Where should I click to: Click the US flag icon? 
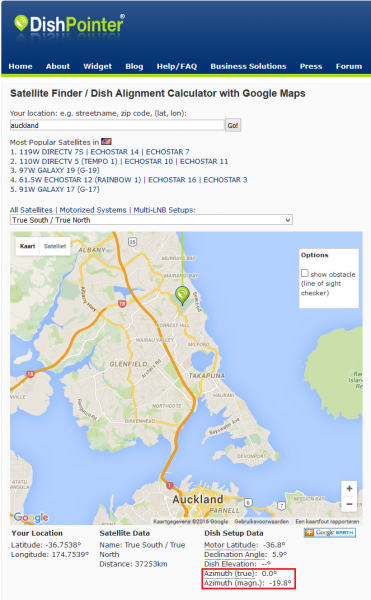click(106, 142)
